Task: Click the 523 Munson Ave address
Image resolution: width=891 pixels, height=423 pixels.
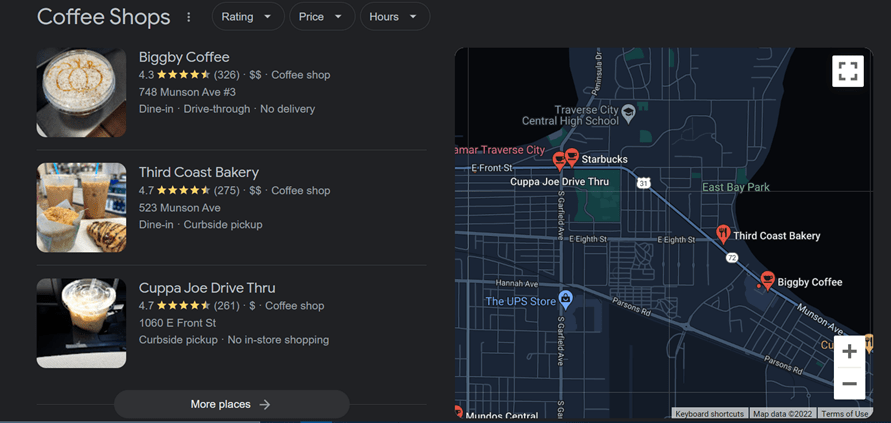Action: click(x=180, y=208)
